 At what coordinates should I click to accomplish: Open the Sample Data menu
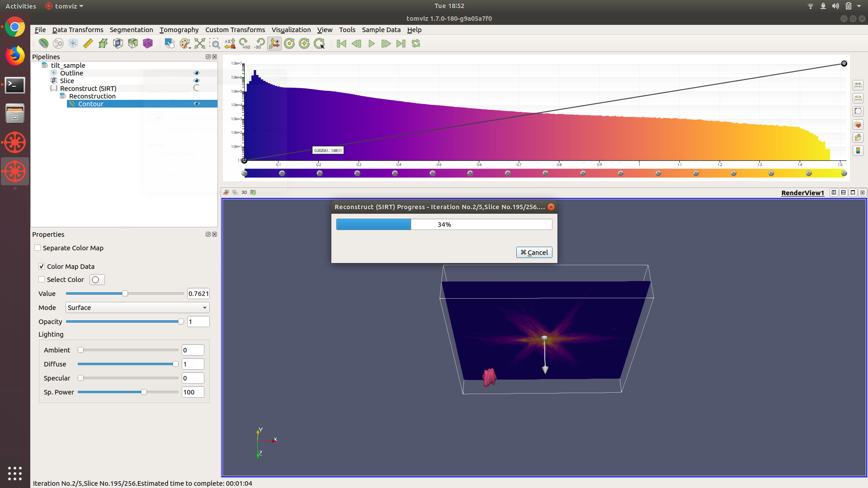tap(381, 30)
